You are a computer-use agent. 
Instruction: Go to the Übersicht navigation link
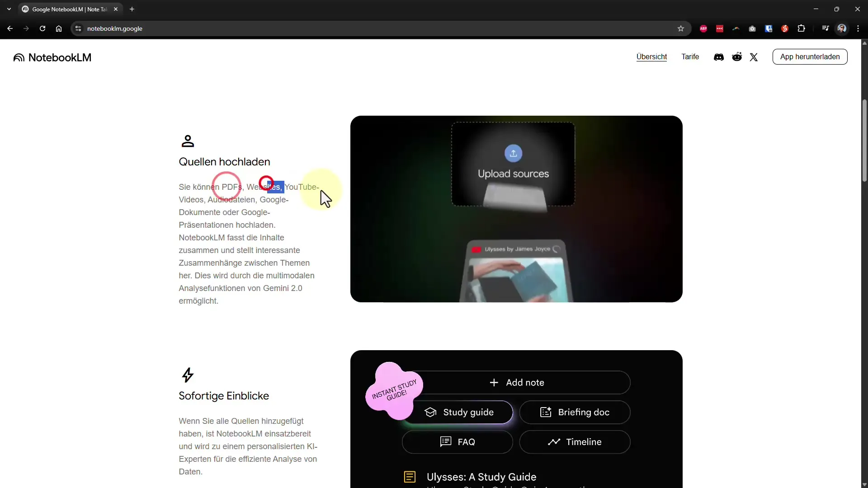tap(651, 57)
